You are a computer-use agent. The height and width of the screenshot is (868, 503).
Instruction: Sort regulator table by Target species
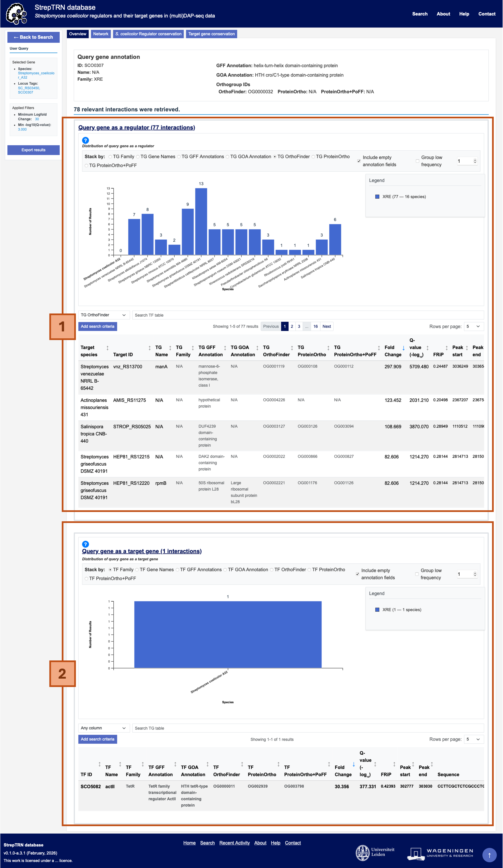107,348
